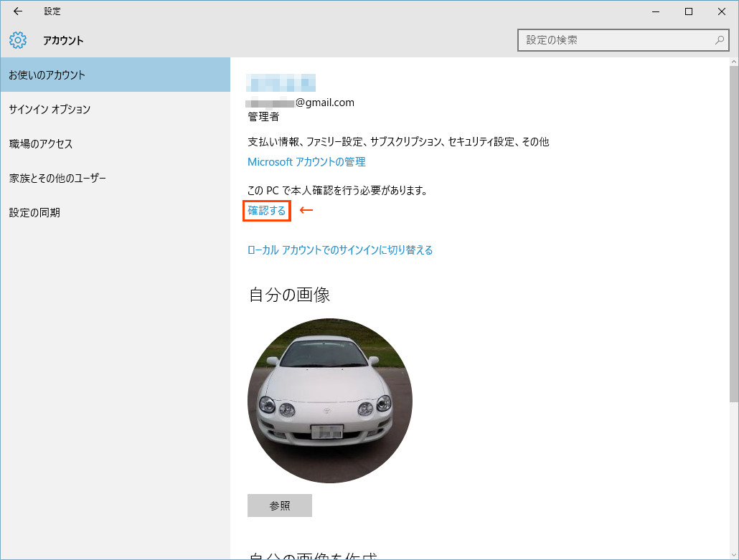Open 職場のアクセス section

pos(115,143)
